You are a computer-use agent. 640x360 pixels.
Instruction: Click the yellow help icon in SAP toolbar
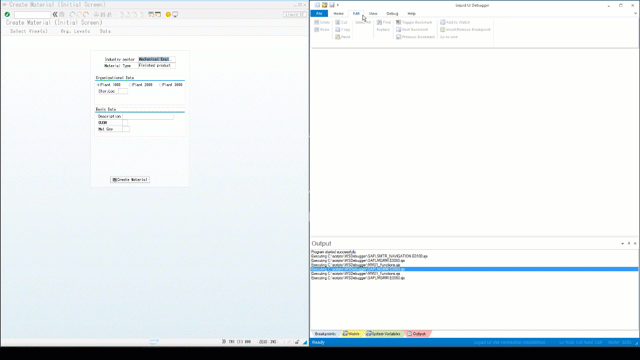[x=168, y=15]
